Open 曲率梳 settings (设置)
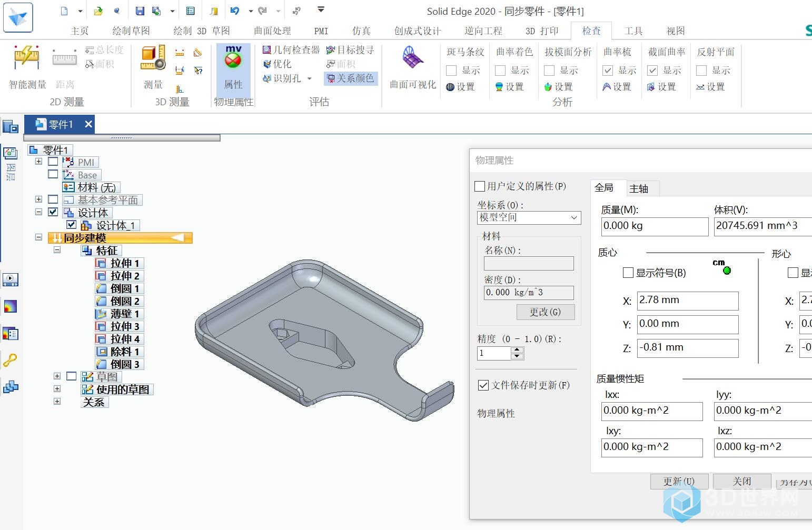 pos(617,87)
